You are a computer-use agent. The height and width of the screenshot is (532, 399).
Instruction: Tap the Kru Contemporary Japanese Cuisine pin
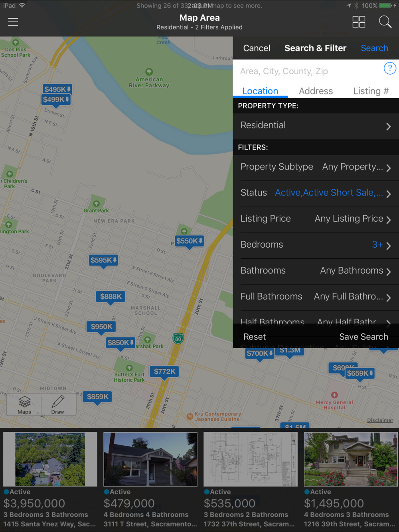click(190, 416)
